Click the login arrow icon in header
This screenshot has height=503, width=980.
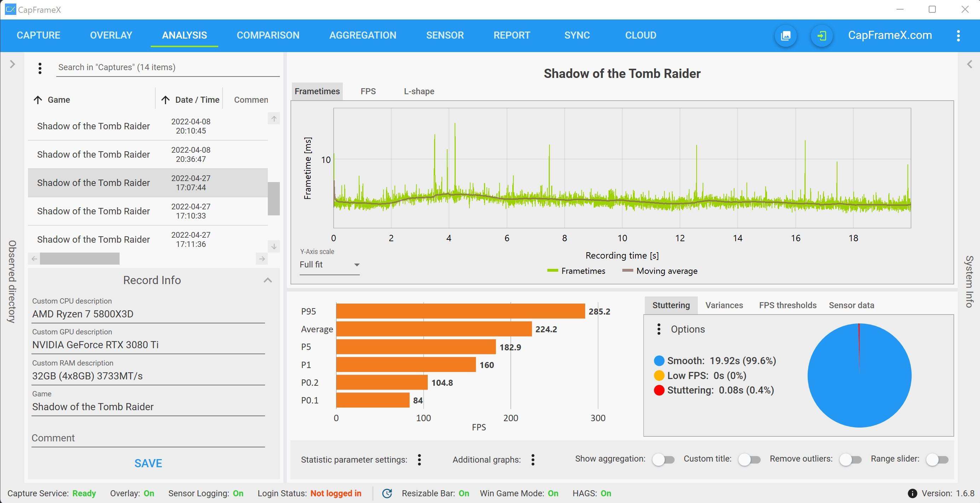pyautogui.click(x=822, y=36)
